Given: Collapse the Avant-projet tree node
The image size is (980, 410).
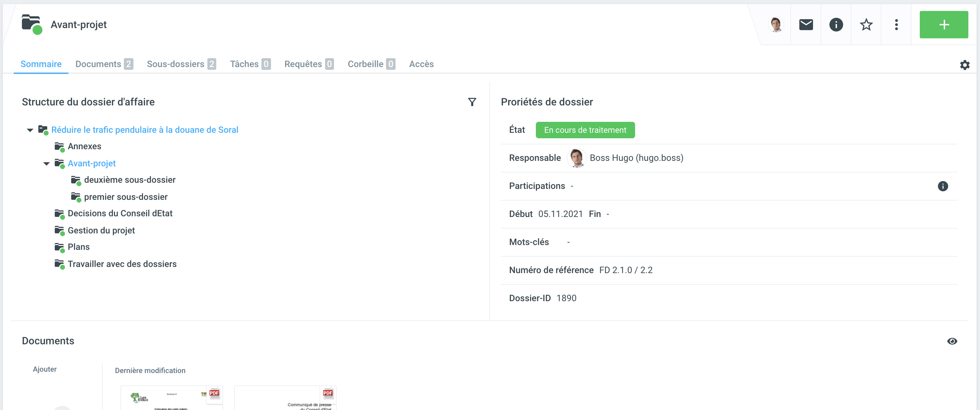Looking at the screenshot, I should coord(47,164).
